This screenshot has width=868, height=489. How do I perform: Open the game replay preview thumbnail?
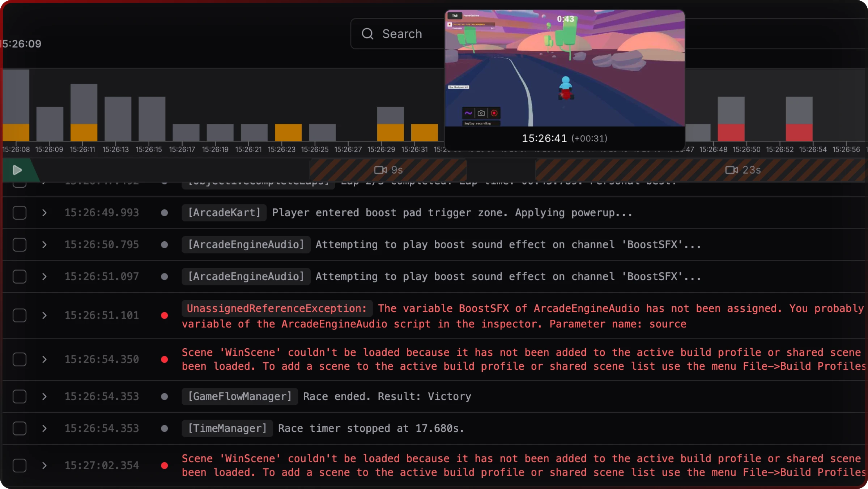click(x=565, y=68)
